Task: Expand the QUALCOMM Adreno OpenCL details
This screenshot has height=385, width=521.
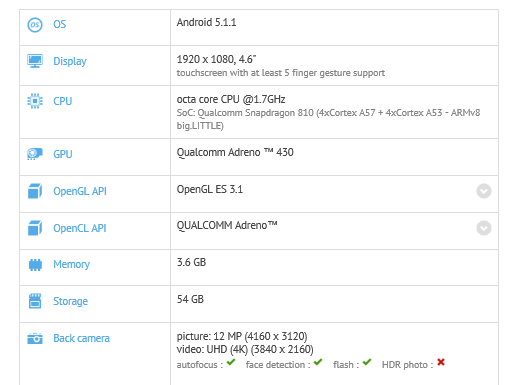Action: point(484,228)
